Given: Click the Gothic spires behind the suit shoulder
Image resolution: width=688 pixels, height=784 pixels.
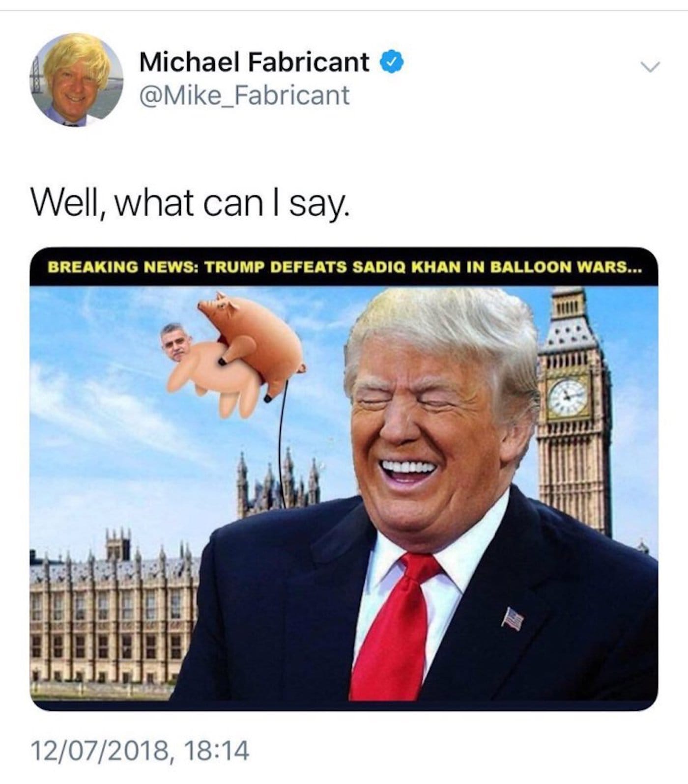Looking at the screenshot, I should tap(279, 481).
